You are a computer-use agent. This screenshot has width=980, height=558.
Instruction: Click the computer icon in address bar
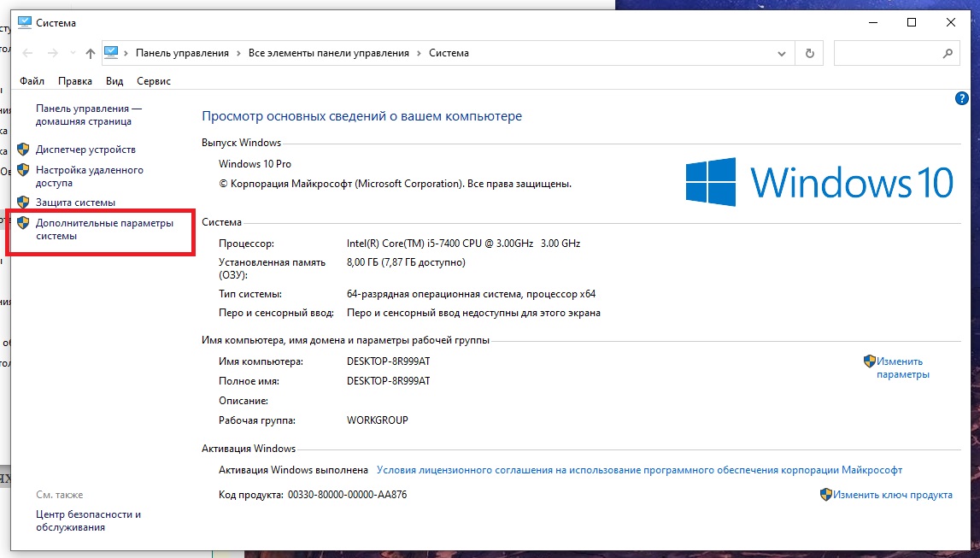(x=111, y=53)
